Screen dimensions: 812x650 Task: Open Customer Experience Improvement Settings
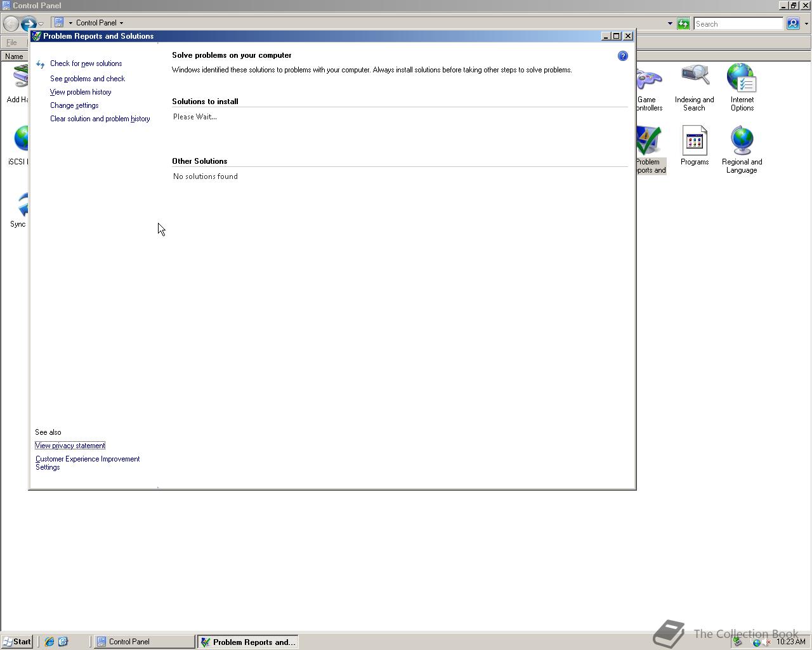88,463
